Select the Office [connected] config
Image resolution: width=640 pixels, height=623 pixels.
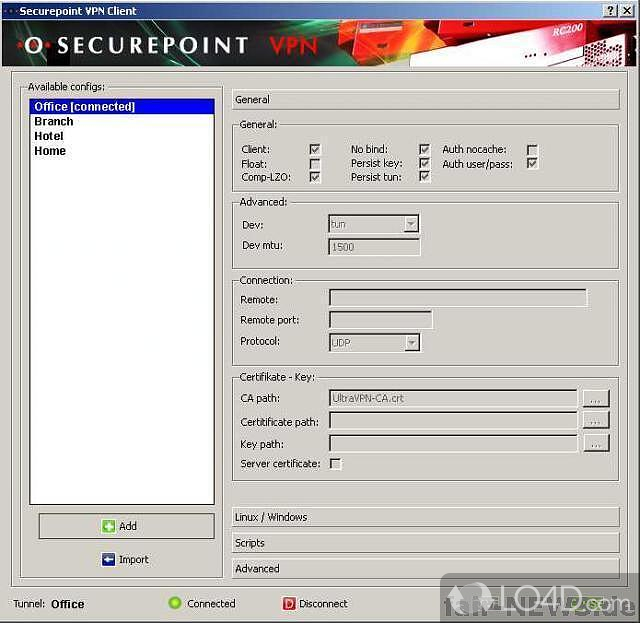(x=122, y=107)
